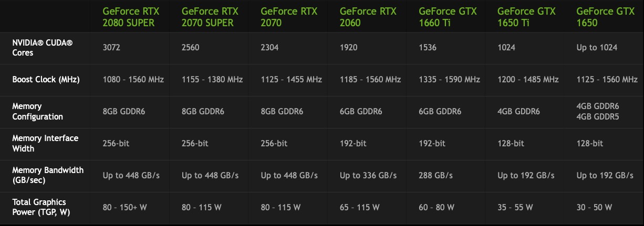Select the Up to 1024 cores cell
Image resolution: width=644 pixels, height=226 pixels.
(x=597, y=48)
